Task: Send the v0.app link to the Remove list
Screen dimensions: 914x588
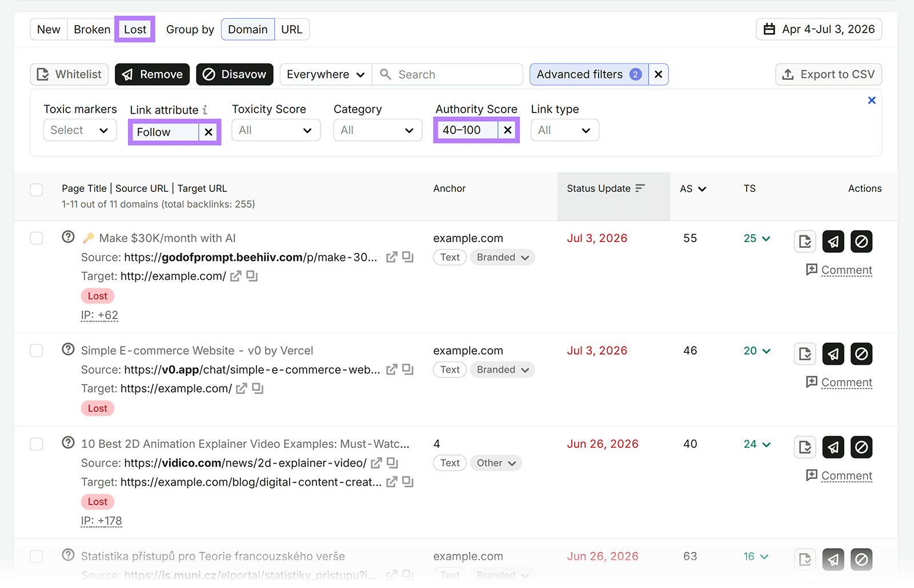Action: tap(833, 354)
